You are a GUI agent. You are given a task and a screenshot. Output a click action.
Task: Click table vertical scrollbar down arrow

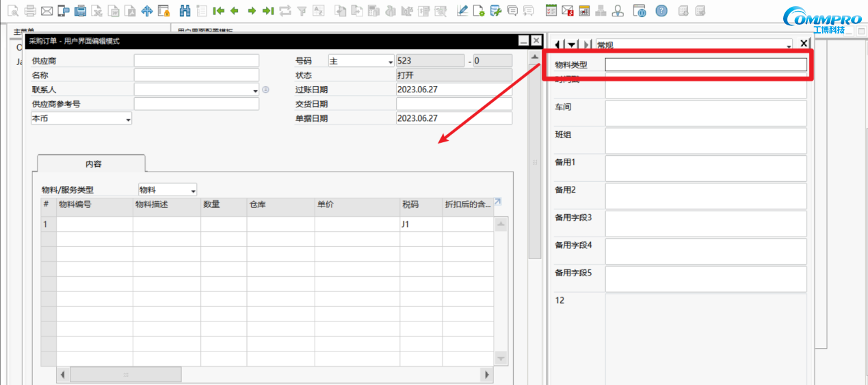pos(501,358)
